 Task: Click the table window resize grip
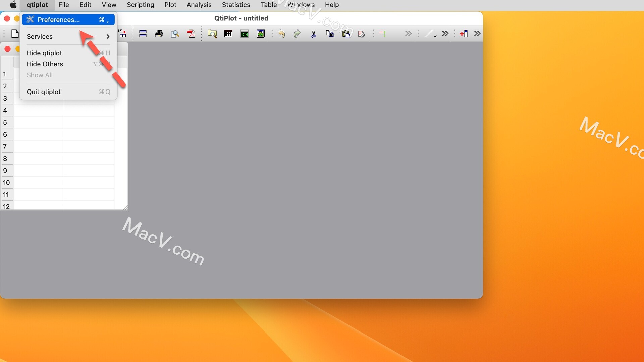tap(125, 208)
